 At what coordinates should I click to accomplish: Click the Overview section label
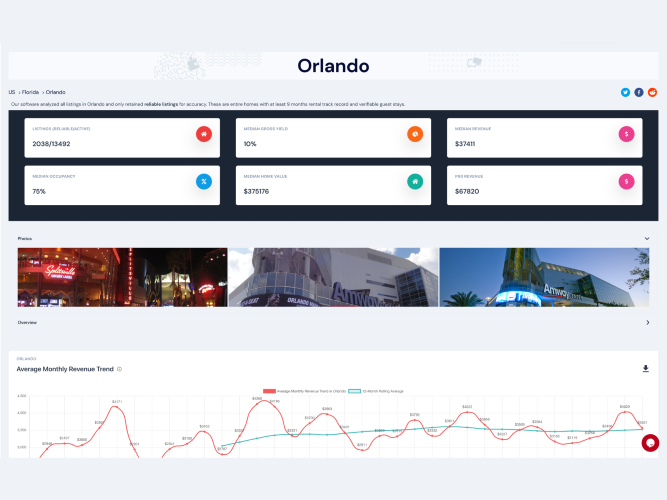point(27,323)
